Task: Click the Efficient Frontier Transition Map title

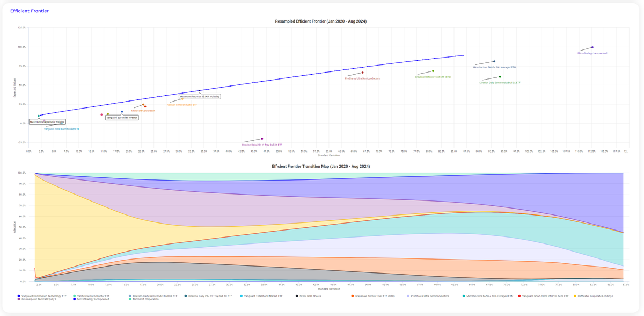Action: [321, 167]
